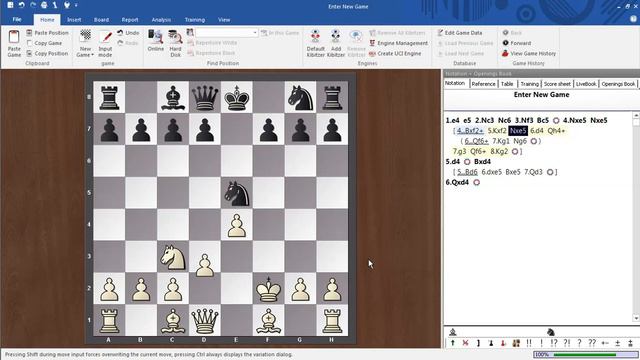Click move 4...Bxf2+ in the variation

[470, 131]
